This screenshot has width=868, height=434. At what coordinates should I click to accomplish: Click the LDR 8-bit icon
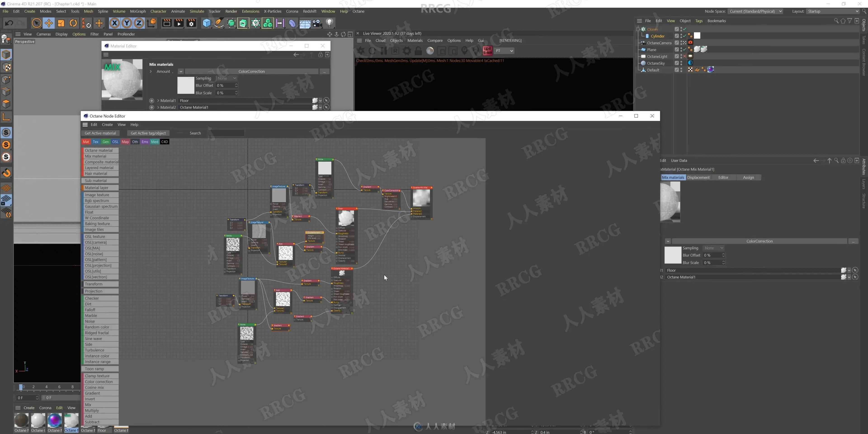coord(487,51)
